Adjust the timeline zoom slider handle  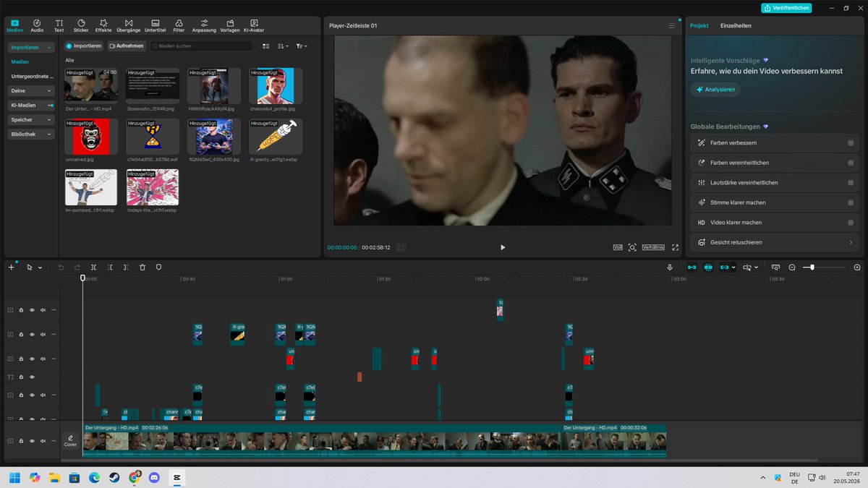[x=812, y=267]
